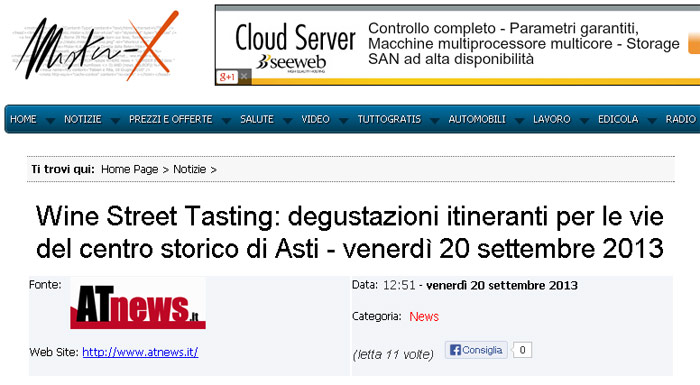The width and height of the screenshot is (700, 385).
Task: Open the Home menu item
Action: coord(23,119)
